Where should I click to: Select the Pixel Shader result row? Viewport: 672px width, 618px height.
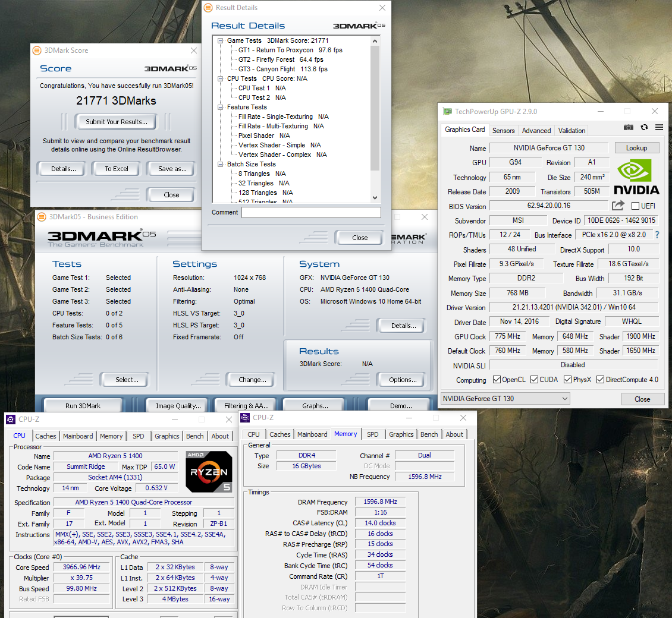pos(264,135)
